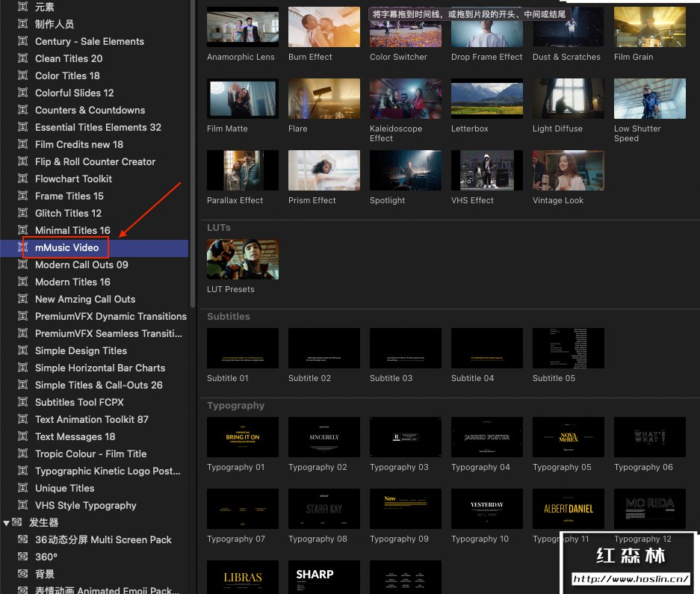
Task: Select the Subtitle 03 thumbnail
Action: [x=406, y=348]
